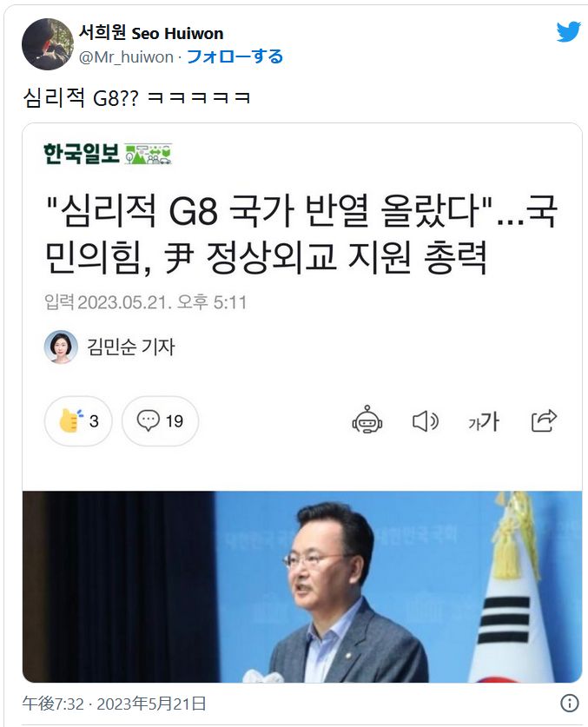Screen dimensions: 588x727
Task: Click the 김민순 기자 reporter name
Action: (x=131, y=347)
